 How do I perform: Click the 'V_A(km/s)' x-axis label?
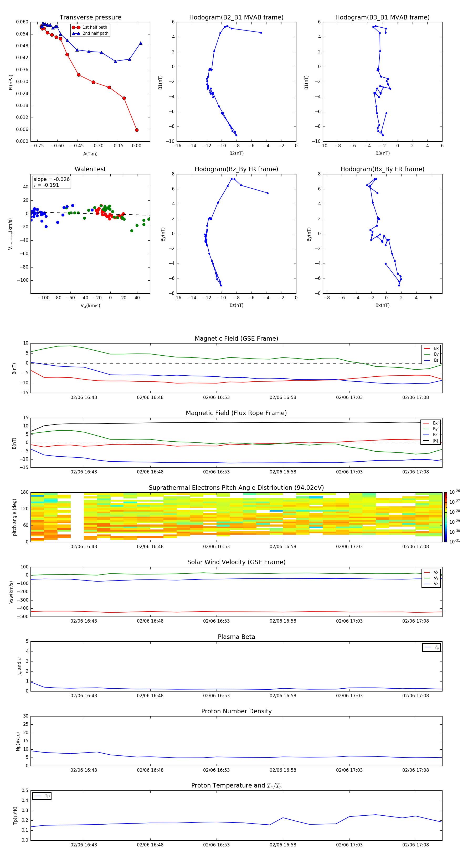point(90,306)
